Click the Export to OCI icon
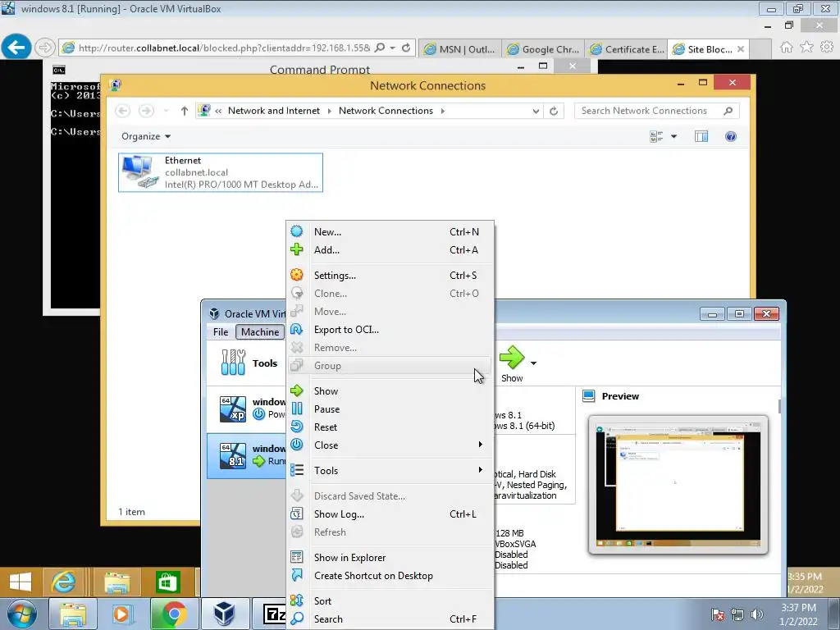The height and width of the screenshot is (630, 840). click(297, 330)
